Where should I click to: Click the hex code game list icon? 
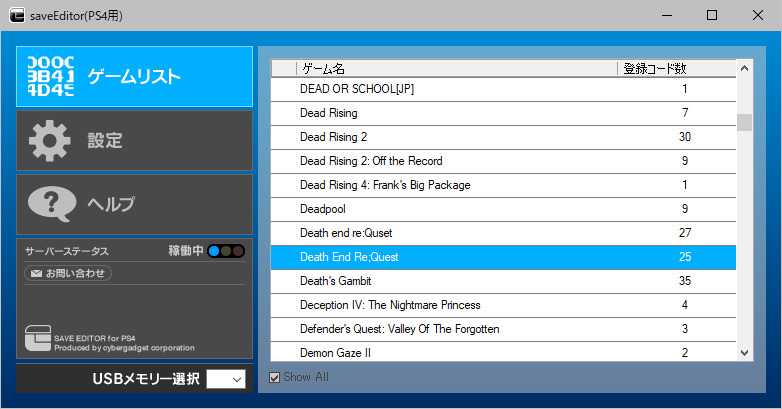(x=50, y=76)
